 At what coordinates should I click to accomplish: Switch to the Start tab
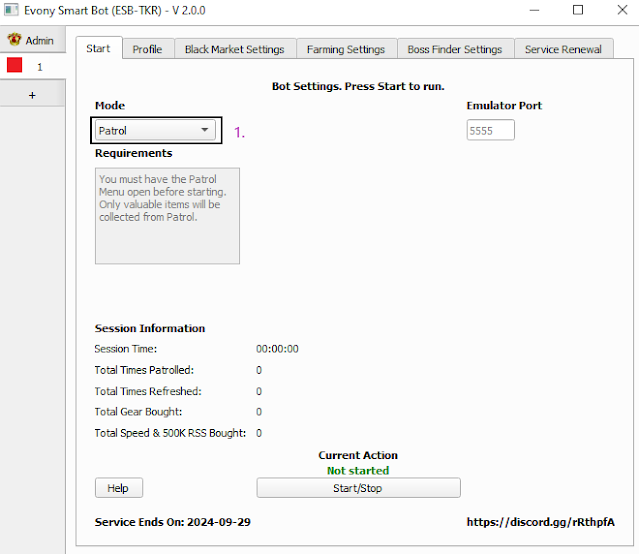[x=99, y=48]
